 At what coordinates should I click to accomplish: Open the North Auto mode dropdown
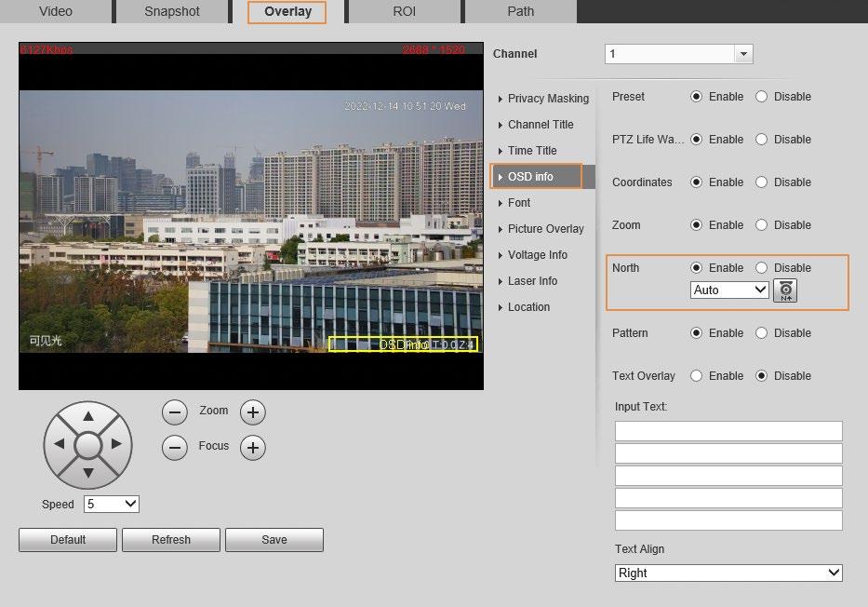pyautogui.click(x=729, y=290)
